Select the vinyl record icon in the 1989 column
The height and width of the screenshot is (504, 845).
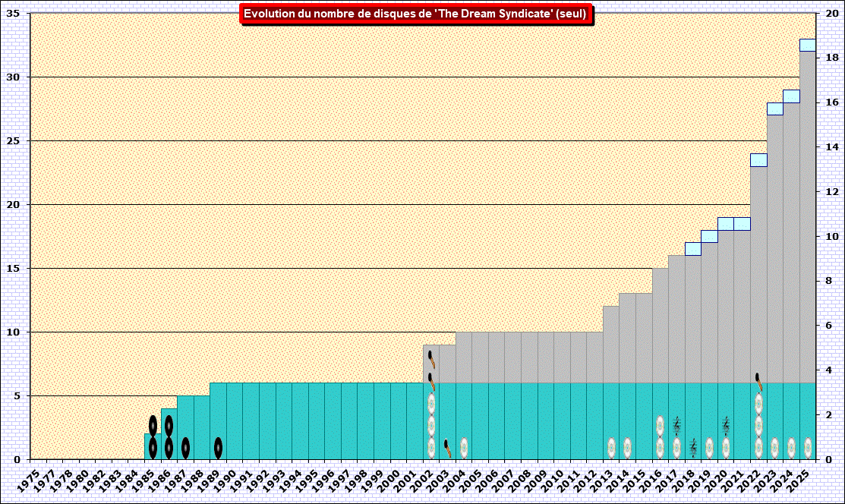218,448
